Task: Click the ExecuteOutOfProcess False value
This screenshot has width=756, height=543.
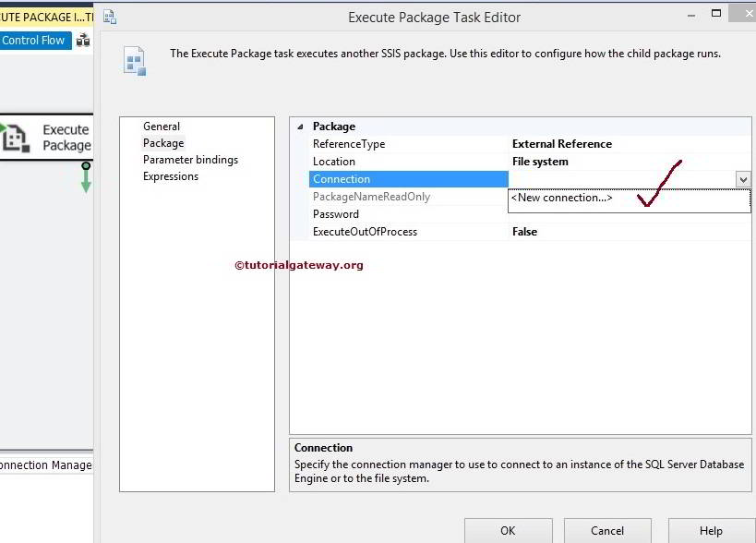Action: point(524,231)
